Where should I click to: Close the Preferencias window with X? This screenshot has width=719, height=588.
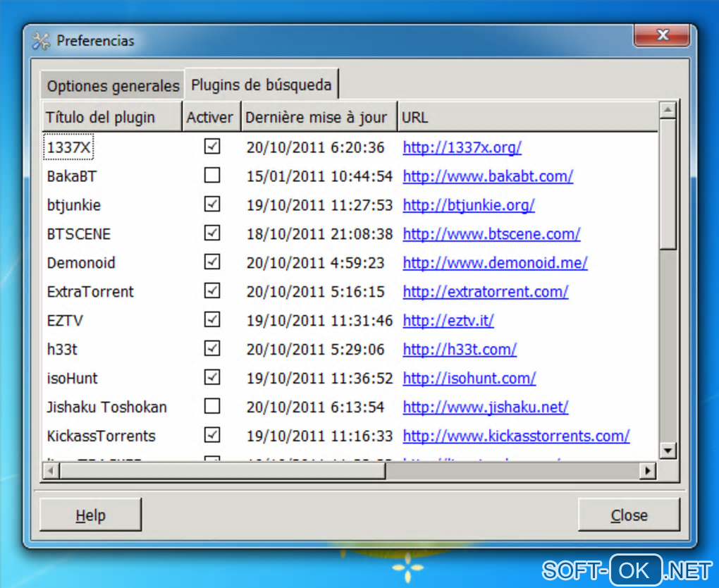point(662,35)
